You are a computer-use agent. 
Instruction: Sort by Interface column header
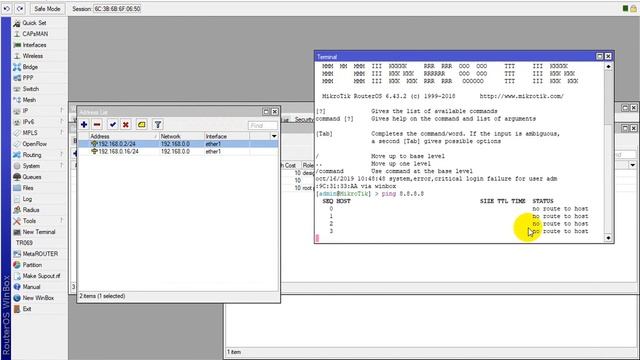[227, 136]
